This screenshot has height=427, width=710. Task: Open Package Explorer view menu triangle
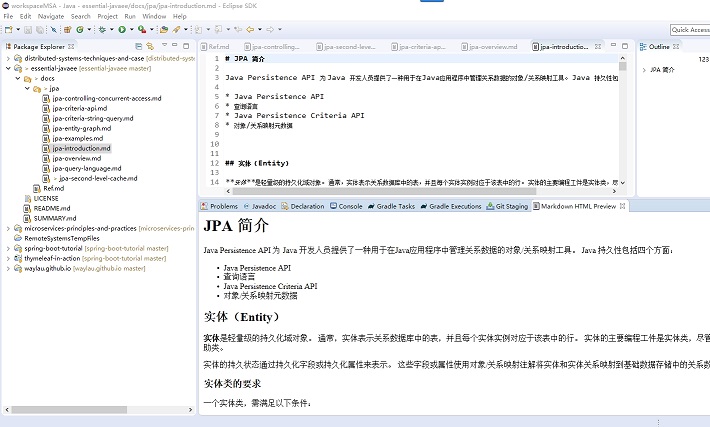click(164, 45)
